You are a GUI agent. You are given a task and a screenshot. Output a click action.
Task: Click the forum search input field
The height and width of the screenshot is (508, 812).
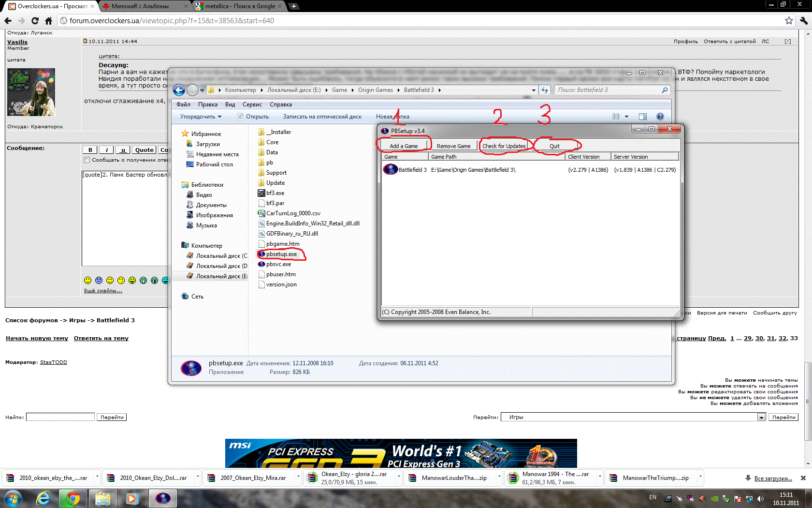60,417
